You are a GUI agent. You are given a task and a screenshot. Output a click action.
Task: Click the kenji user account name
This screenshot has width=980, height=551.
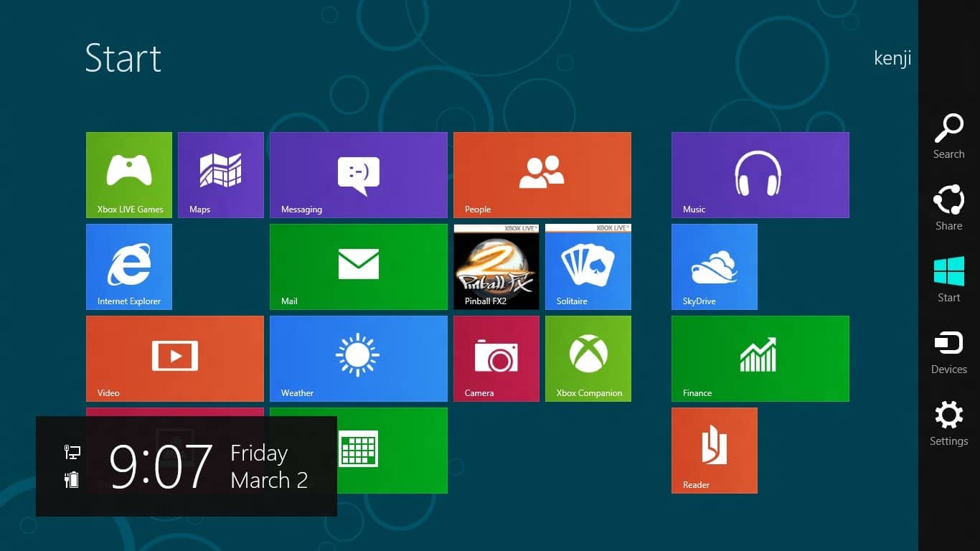pos(892,58)
